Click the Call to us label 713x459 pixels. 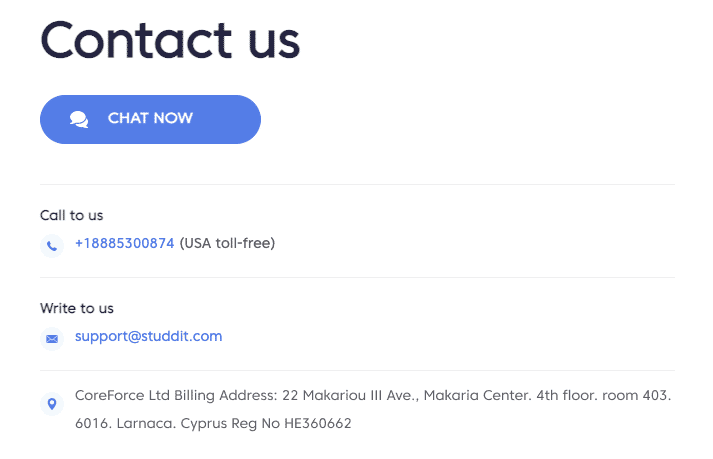point(71,215)
